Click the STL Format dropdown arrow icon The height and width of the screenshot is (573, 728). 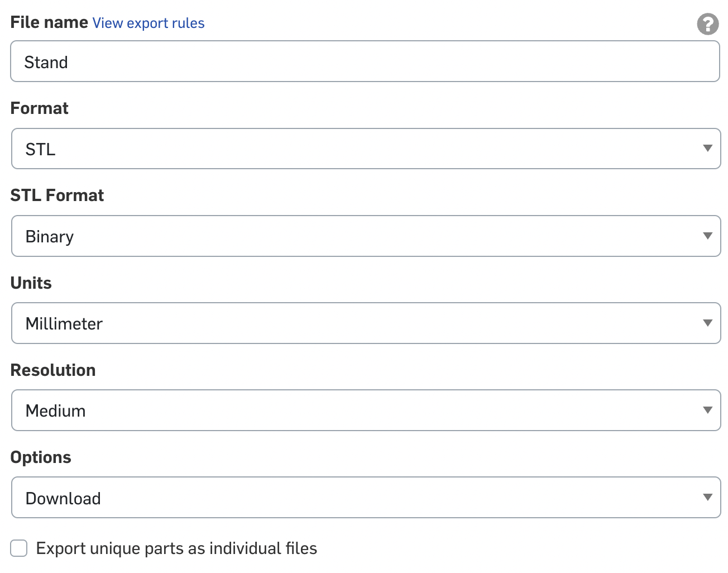coord(707,236)
